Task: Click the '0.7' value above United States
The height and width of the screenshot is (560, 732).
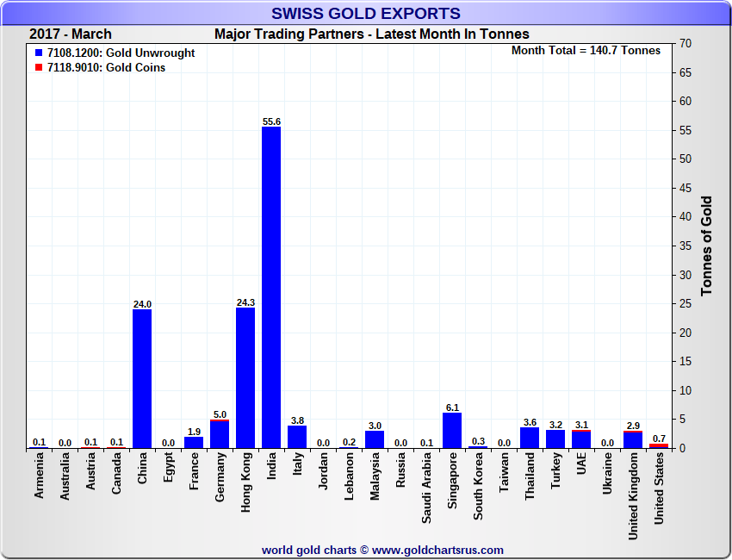Action: point(659,439)
